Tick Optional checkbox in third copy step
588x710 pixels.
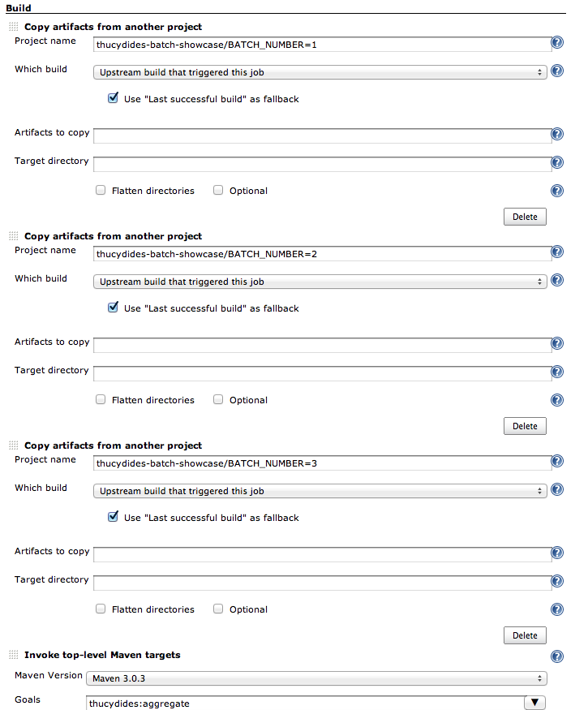pyautogui.click(x=218, y=609)
